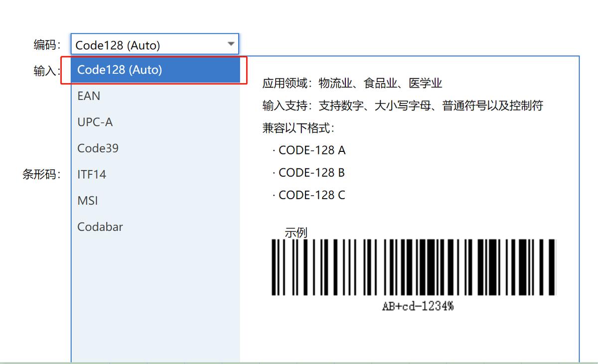The width and height of the screenshot is (598, 364).
Task: Select Codabar from the list
Action: (x=100, y=227)
